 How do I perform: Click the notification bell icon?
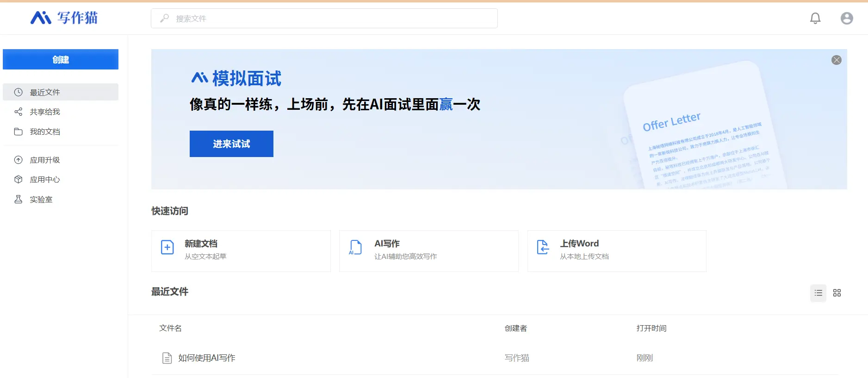(x=815, y=18)
